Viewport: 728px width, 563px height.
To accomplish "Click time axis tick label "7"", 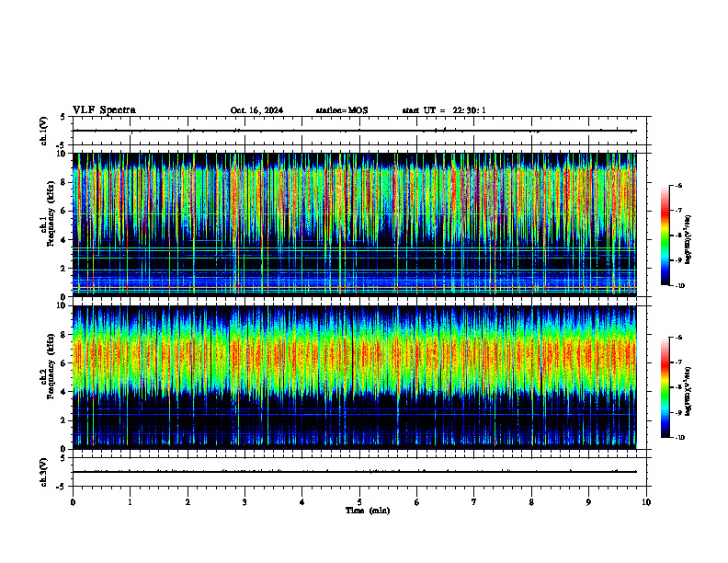I will [474, 502].
